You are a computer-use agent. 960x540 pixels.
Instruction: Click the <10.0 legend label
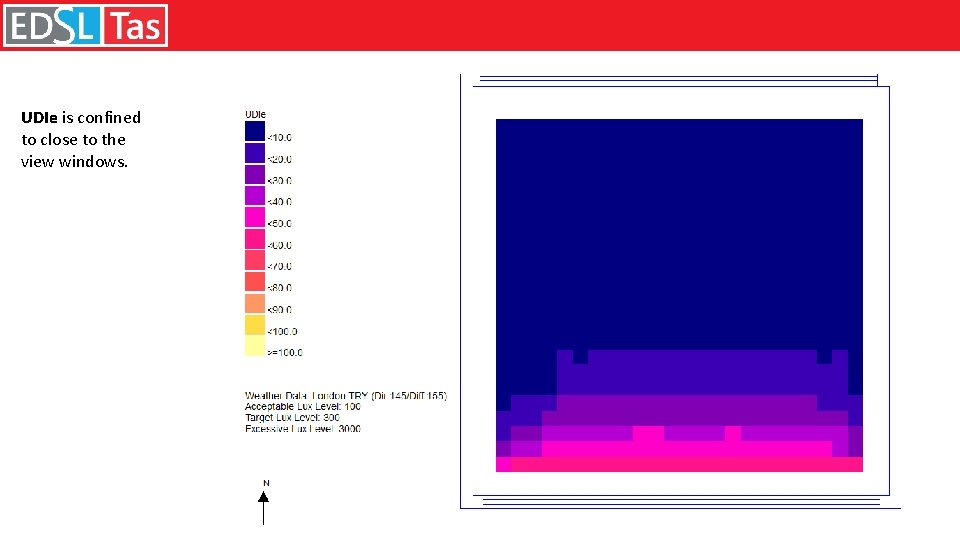(x=279, y=138)
